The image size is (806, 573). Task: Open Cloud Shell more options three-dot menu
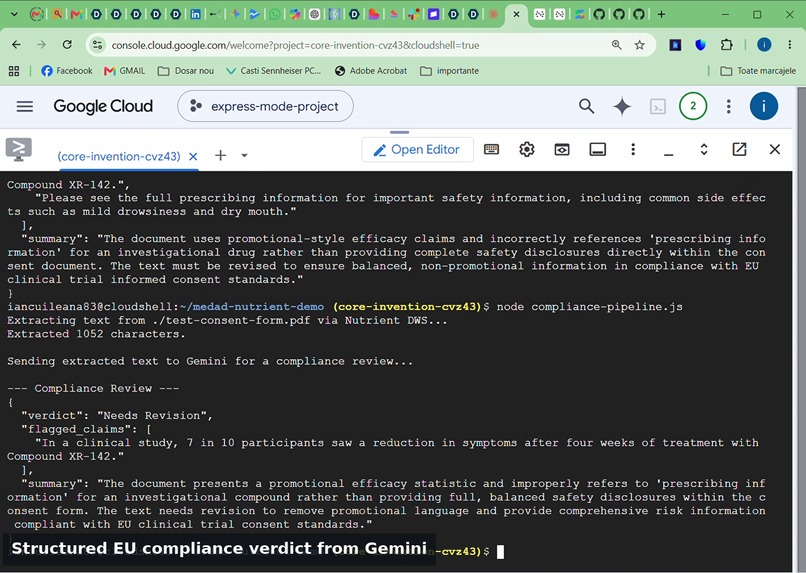coord(633,150)
